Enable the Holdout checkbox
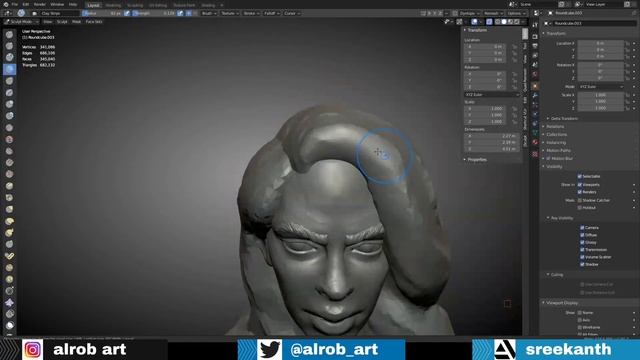The height and width of the screenshot is (360, 640). (x=580, y=208)
